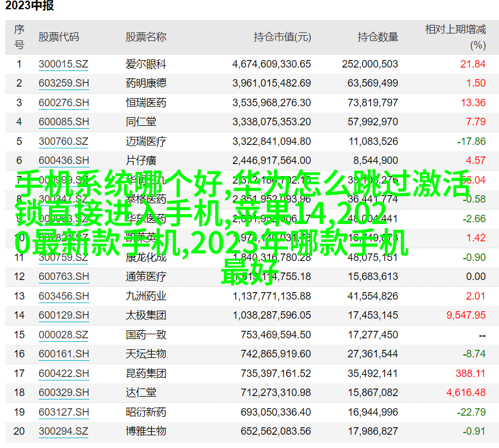Viewport: 499px width, 448px height.
Task: Select the 相对上期增减(%) column header
Action: click(455, 38)
